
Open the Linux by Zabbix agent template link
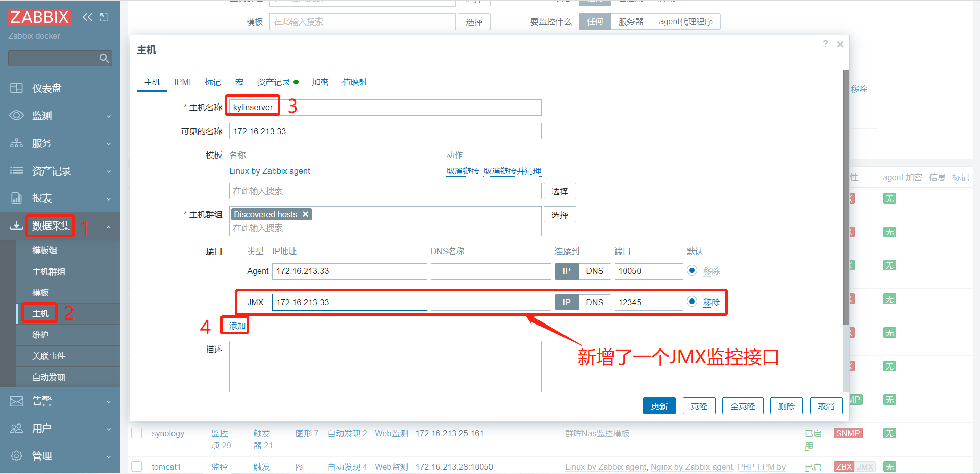tap(269, 171)
